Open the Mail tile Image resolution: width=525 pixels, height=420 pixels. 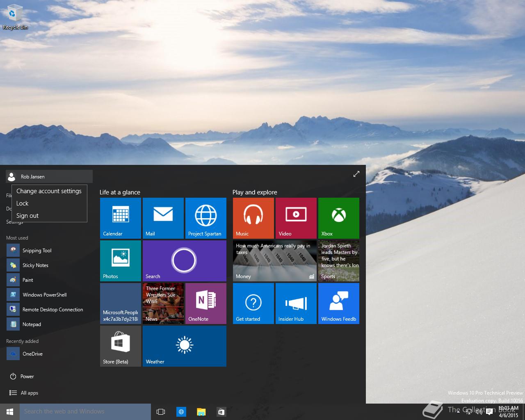coord(163,218)
